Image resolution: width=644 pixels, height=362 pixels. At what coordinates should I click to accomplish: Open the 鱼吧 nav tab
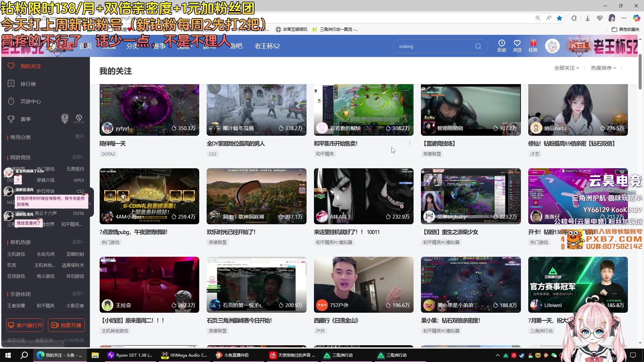click(236, 46)
